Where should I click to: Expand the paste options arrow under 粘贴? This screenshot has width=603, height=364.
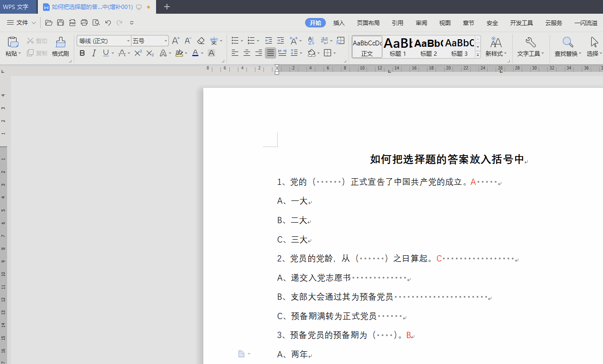tap(20, 53)
